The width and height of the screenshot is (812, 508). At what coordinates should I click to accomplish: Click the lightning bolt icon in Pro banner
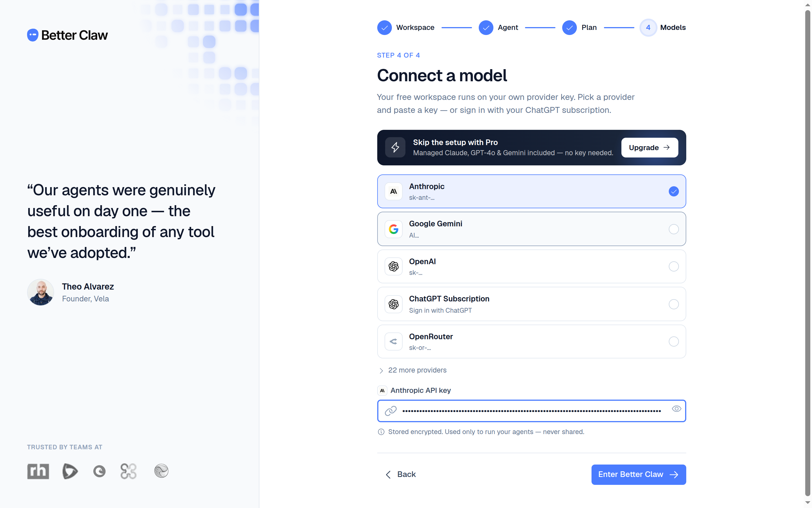pos(395,147)
